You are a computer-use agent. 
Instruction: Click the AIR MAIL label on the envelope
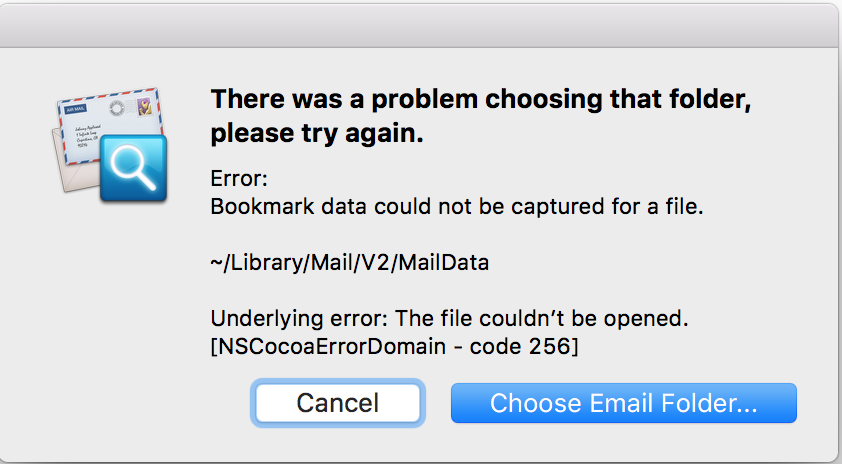[x=76, y=109]
